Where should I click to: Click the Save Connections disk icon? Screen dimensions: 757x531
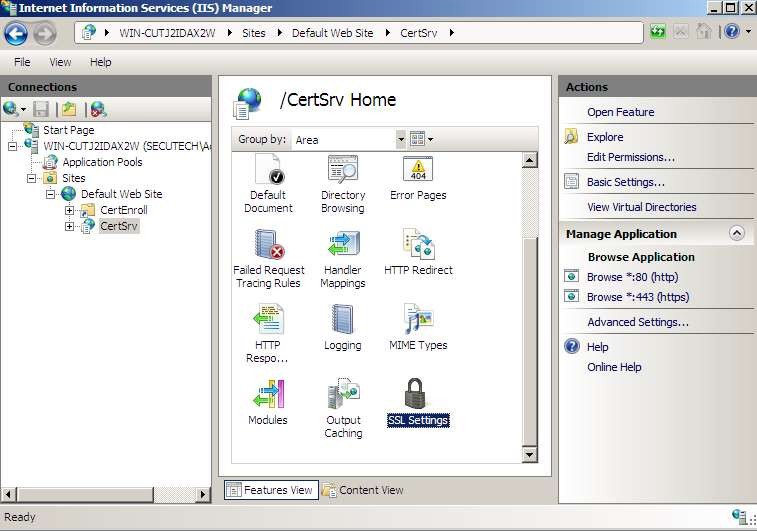click(x=41, y=110)
